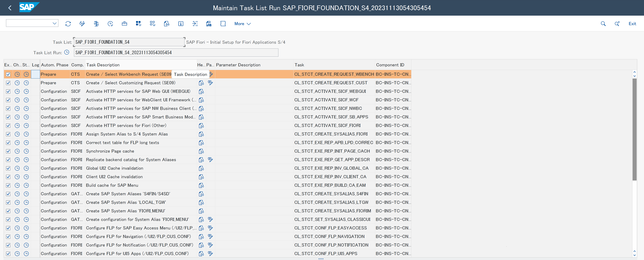
Task: Click the Task Description column header
Action: click(x=103, y=65)
